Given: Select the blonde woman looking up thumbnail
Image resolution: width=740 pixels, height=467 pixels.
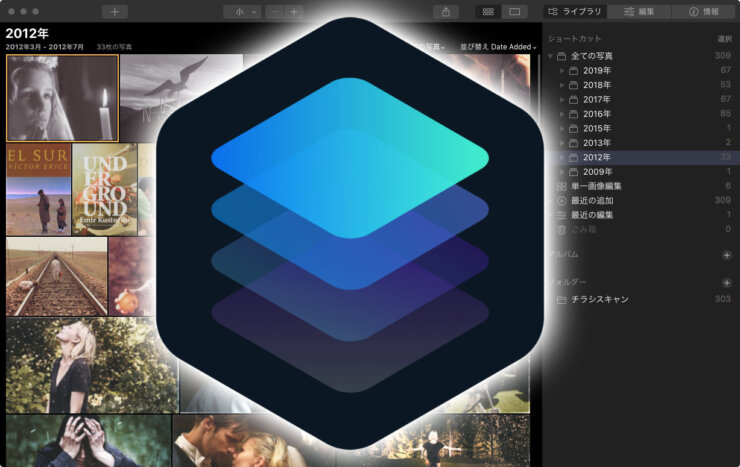Looking at the screenshot, I should point(92,365).
